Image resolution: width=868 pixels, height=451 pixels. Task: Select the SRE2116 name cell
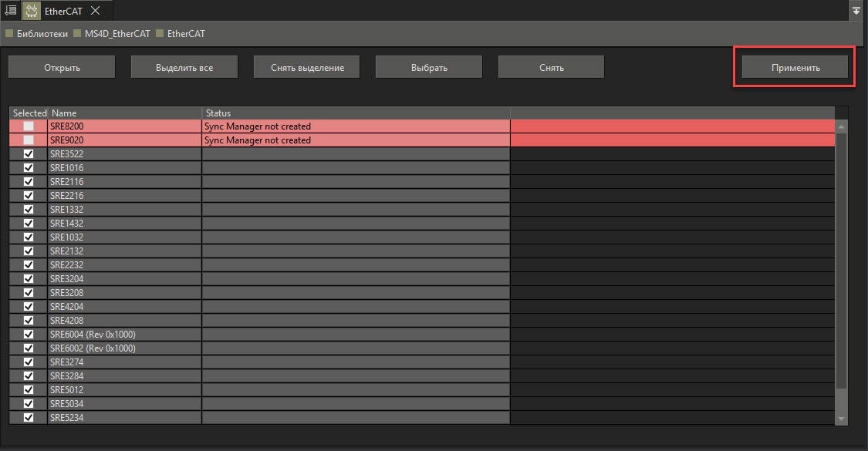pyautogui.click(x=125, y=181)
